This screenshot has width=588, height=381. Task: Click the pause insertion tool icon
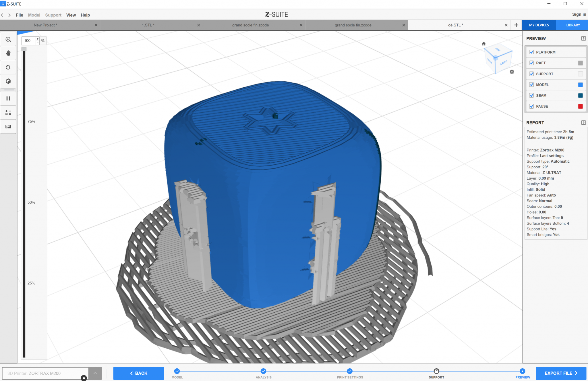point(8,99)
